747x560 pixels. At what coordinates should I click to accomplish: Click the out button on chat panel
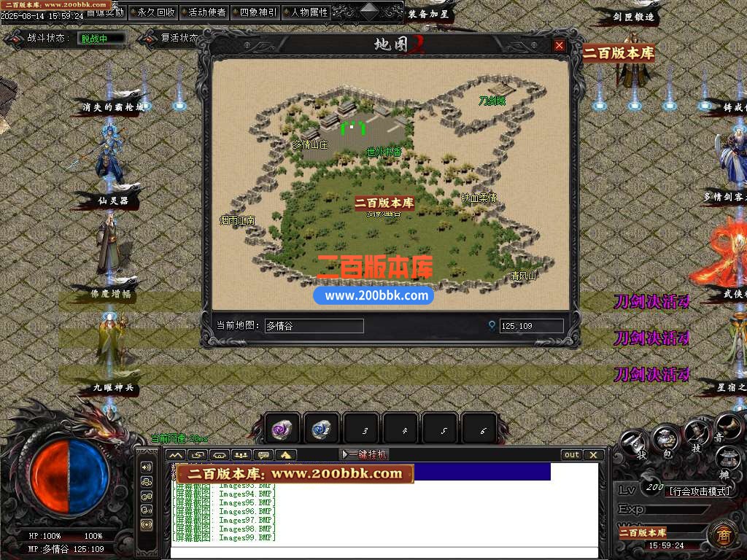pyautogui.click(x=572, y=455)
